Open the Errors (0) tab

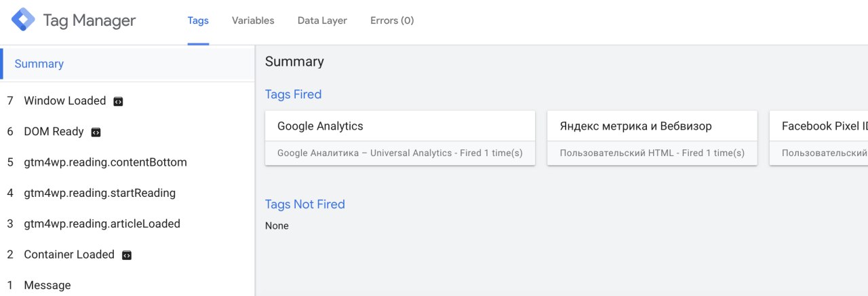pos(392,20)
